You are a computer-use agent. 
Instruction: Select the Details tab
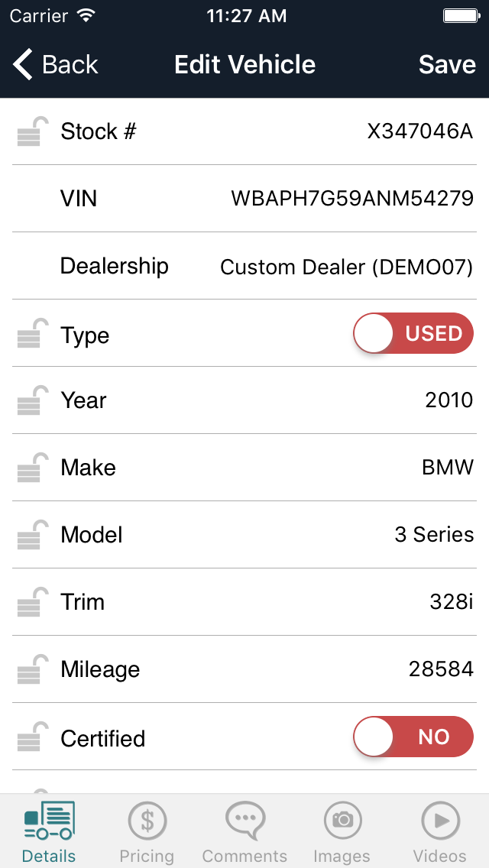(x=49, y=832)
